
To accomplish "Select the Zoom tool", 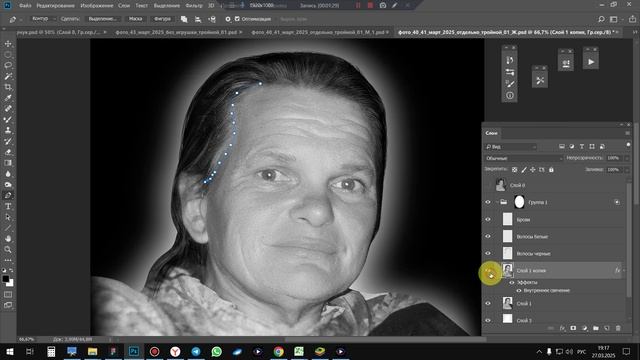I will pos(8,249).
